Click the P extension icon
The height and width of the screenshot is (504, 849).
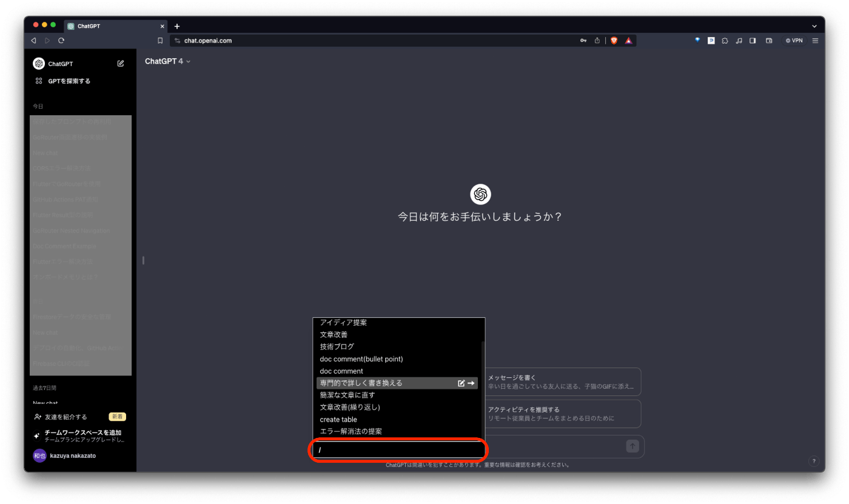711,41
